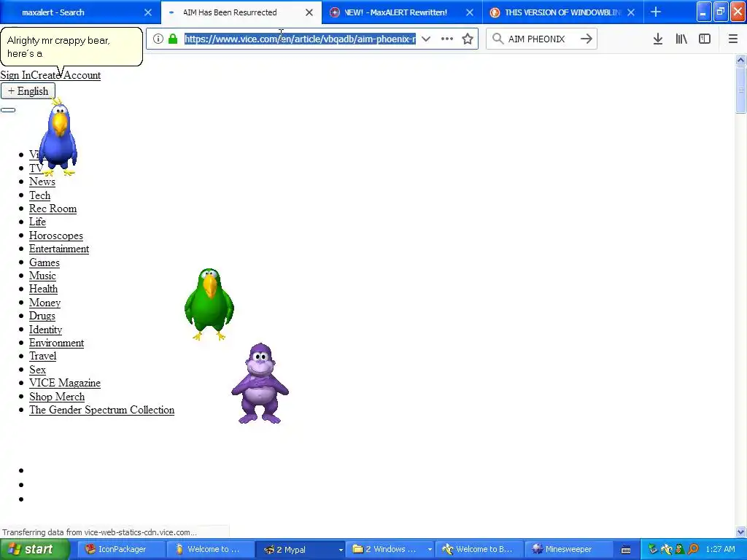Close the maxalert - Search tab
747x560 pixels.
[x=148, y=12]
